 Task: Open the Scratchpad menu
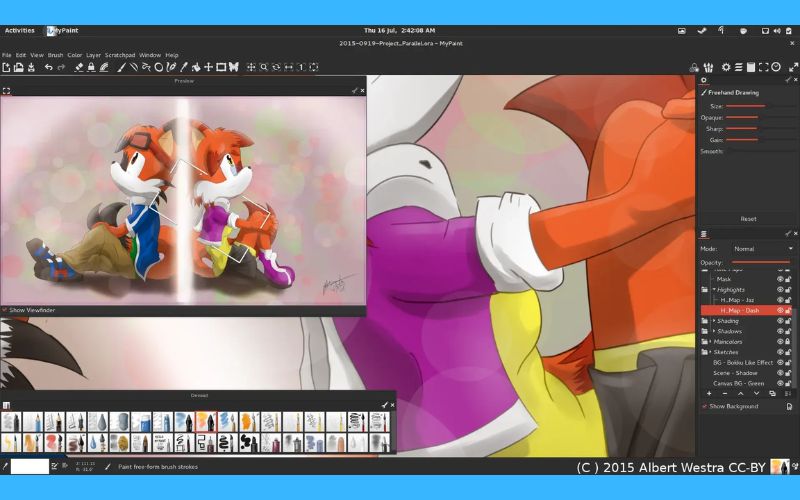coord(120,55)
